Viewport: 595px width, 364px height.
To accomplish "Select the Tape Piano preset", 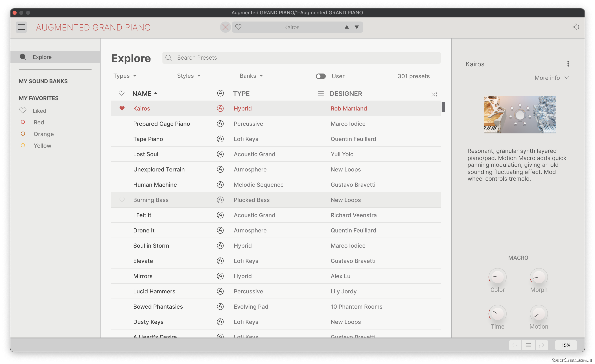I will tap(276, 139).
